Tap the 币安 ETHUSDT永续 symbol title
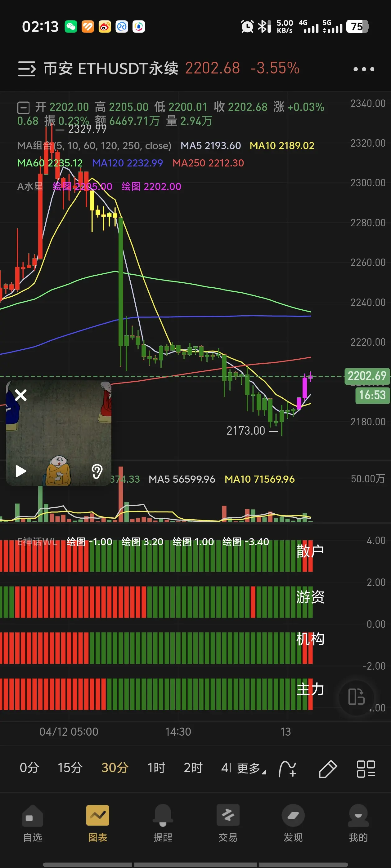Viewport: 391px width, 868px height. 111,69
